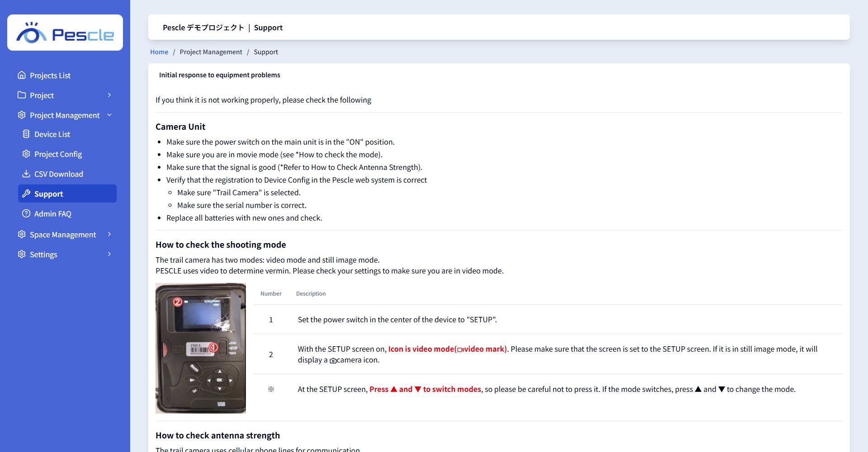Click Project Management in breadcrumb
The width and height of the screenshot is (868, 452).
(211, 52)
